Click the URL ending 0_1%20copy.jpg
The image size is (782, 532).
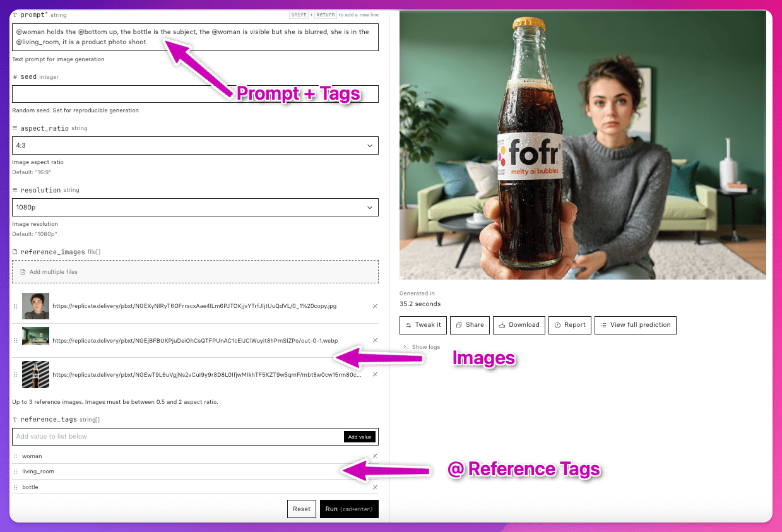click(x=194, y=306)
